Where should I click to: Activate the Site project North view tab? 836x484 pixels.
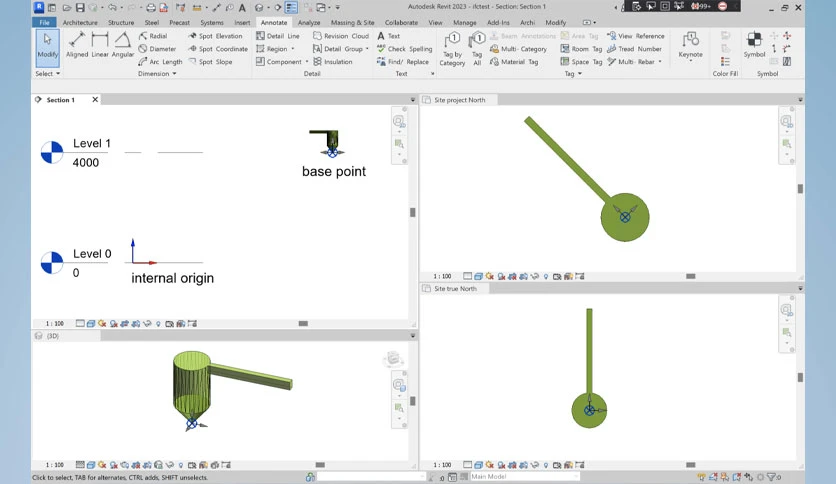pyautogui.click(x=460, y=100)
